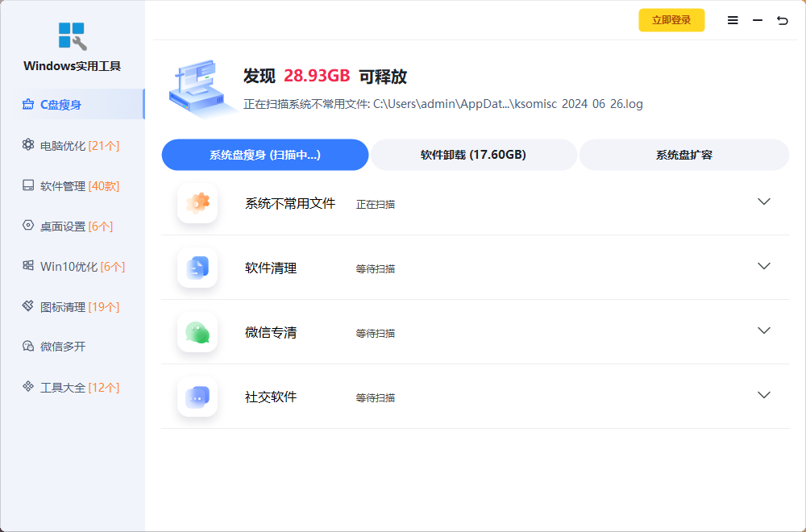Viewport: 806px width, 532px height.
Task: Click the 工具大全 diamond grid icon
Action: click(x=27, y=386)
